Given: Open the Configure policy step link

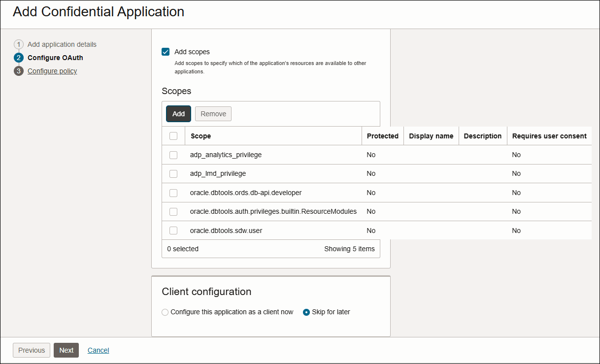Looking at the screenshot, I should tap(52, 71).
